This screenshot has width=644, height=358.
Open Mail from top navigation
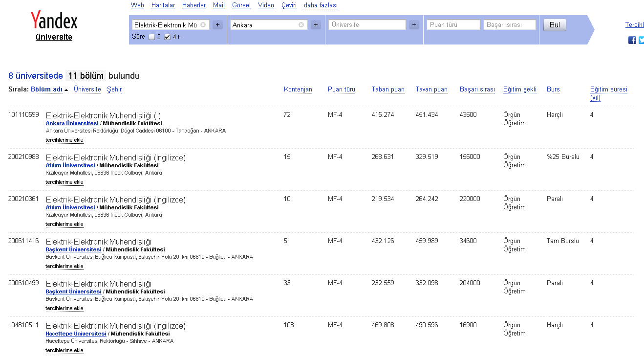click(x=219, y=5)
